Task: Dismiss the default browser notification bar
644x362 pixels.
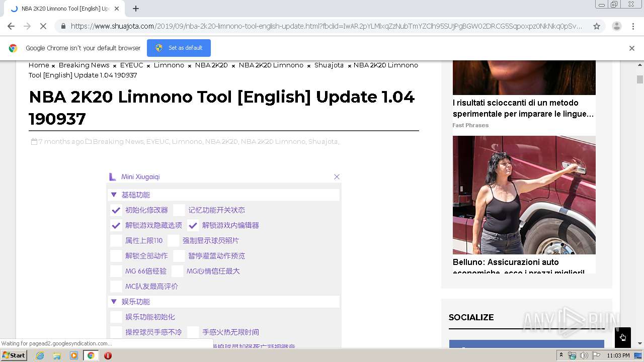Action: click(x=632, y=48)
